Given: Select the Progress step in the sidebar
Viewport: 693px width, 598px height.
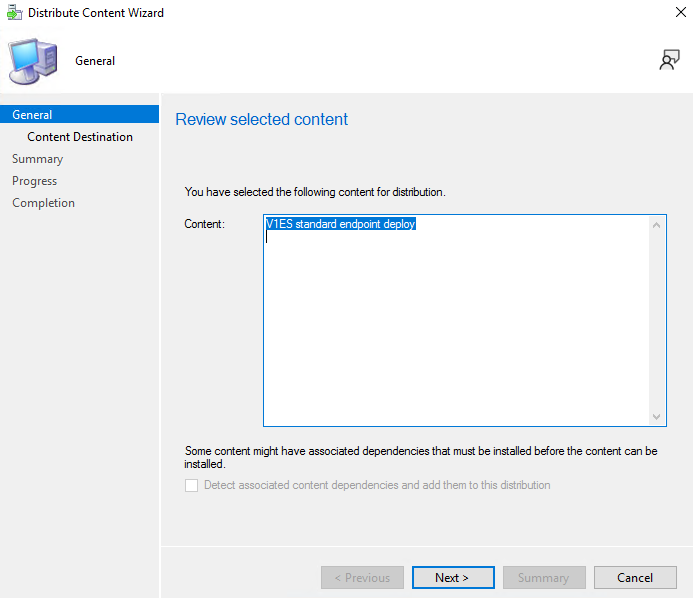Looking at the screenshot, I should point(34,181).
